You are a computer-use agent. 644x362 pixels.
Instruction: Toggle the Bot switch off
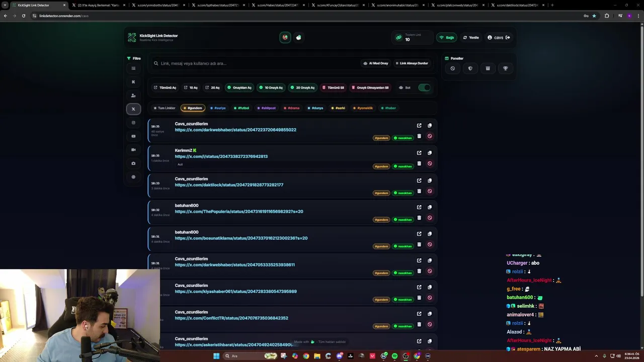[424, 87]
